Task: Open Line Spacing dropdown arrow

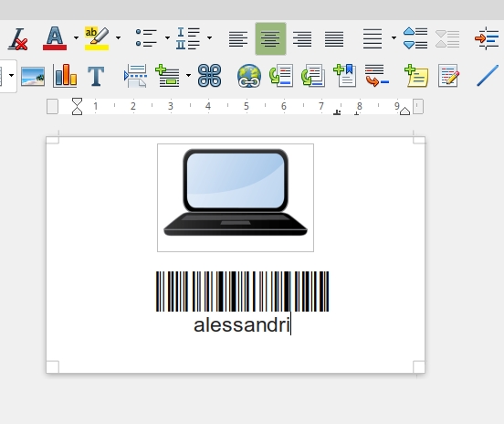Action: 394,38
